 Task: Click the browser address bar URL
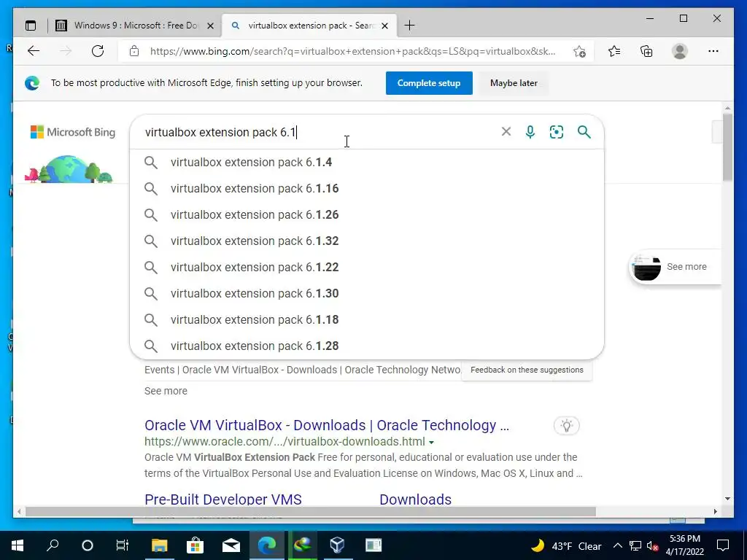coord(352,52)
